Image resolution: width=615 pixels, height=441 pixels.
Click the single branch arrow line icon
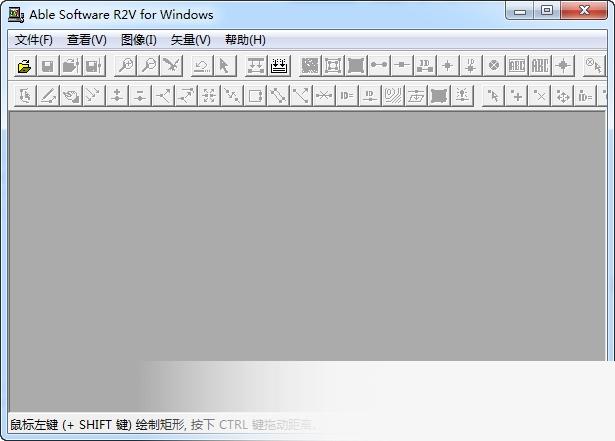click(x=163, y=96)
